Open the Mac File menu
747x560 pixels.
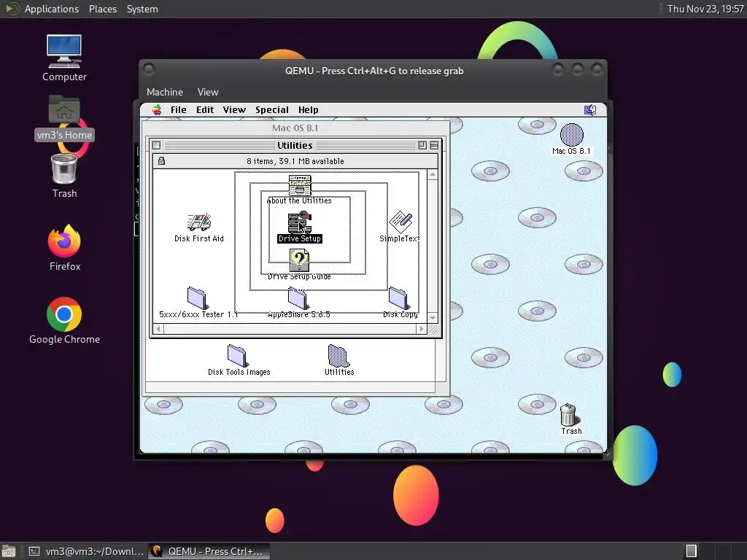coord(179,110)
